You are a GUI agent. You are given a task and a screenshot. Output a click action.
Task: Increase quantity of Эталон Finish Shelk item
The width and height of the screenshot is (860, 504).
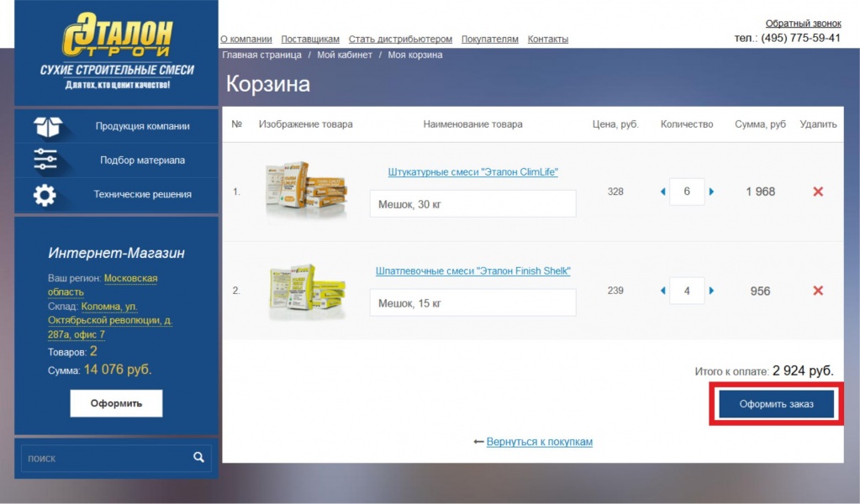click(x=711, y=291)
